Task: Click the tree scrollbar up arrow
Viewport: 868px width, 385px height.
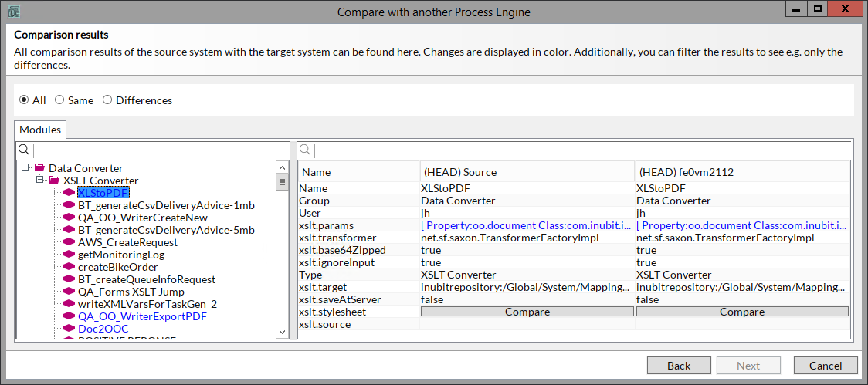Action: pos(282,167)
